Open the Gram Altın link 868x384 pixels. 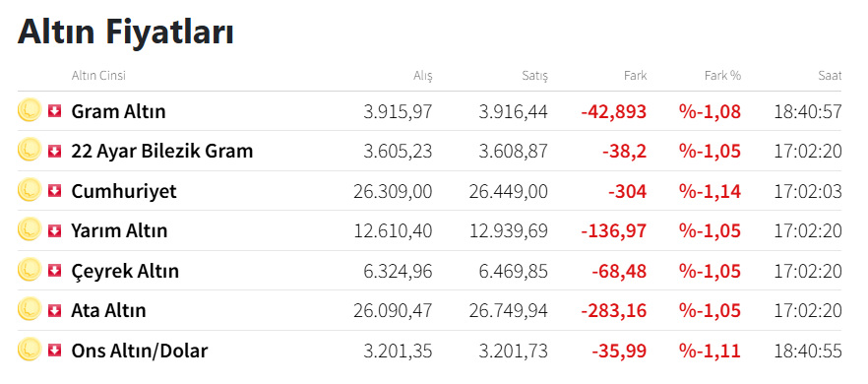point(118,111)
